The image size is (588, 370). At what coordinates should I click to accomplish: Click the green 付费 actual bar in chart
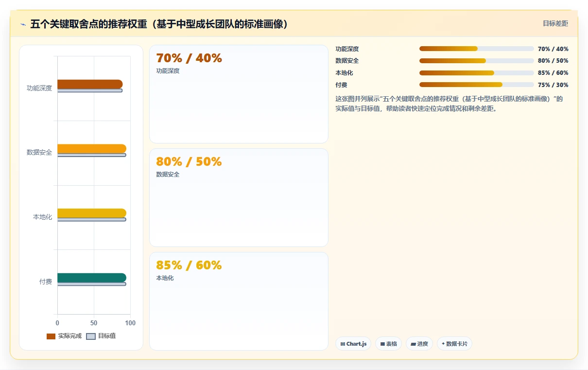pyautogui.click(x=92, y=278)
